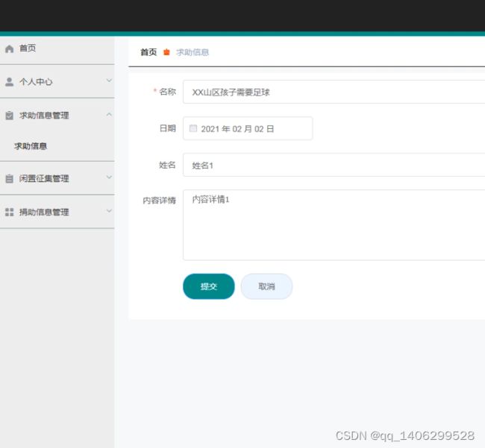This screenshot has width=485, height=448.
Task: Click into the 内容详情 text area
Action: click(x=334, y=224)
